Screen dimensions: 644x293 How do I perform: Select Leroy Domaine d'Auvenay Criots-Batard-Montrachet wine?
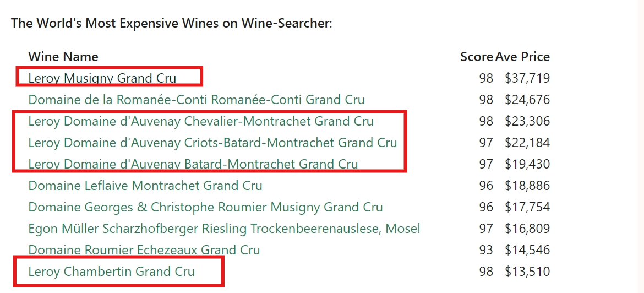coord(212,143)
